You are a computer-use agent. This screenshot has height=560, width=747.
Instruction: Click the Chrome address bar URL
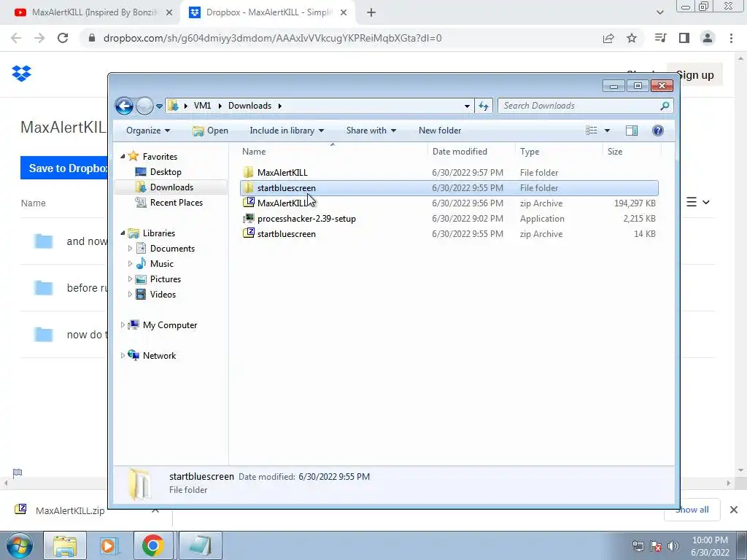[273, 38]
